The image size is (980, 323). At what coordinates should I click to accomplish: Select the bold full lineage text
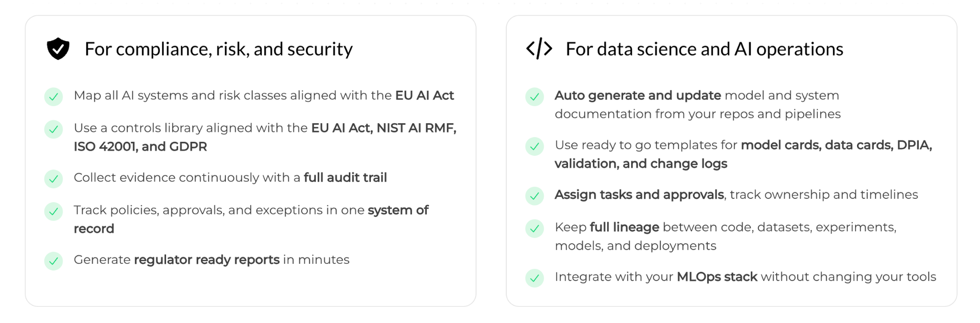[624, 228]
